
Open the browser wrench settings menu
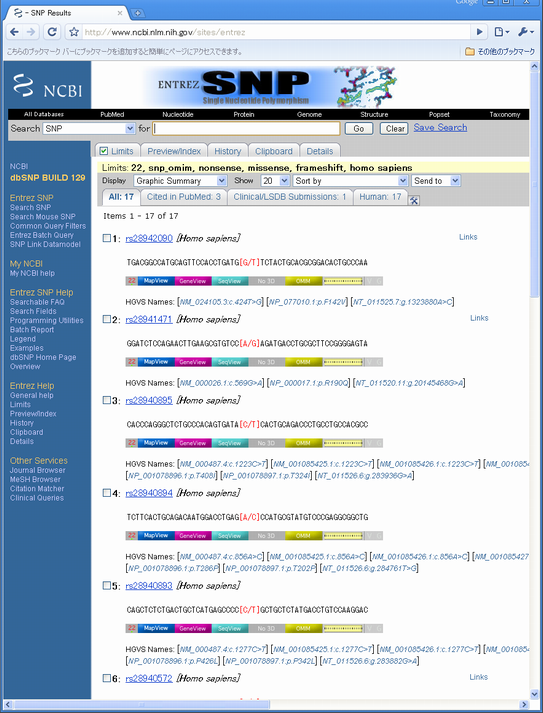[526, 32]
